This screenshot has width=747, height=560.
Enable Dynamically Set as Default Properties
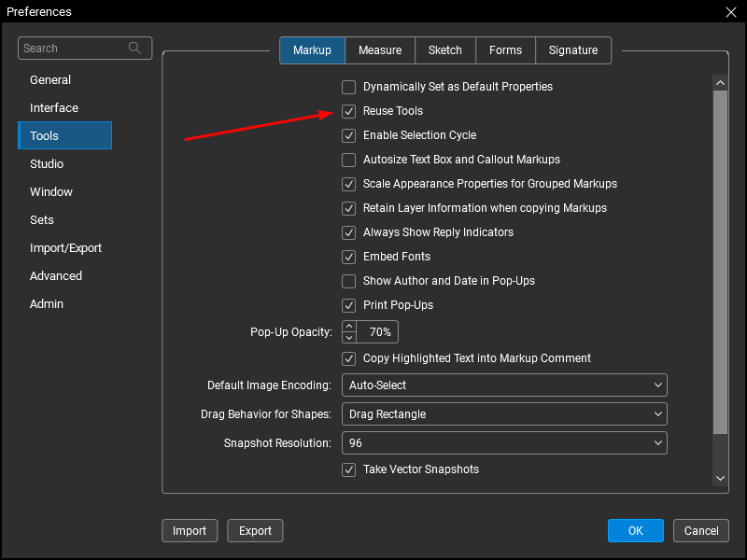(348, 87)
